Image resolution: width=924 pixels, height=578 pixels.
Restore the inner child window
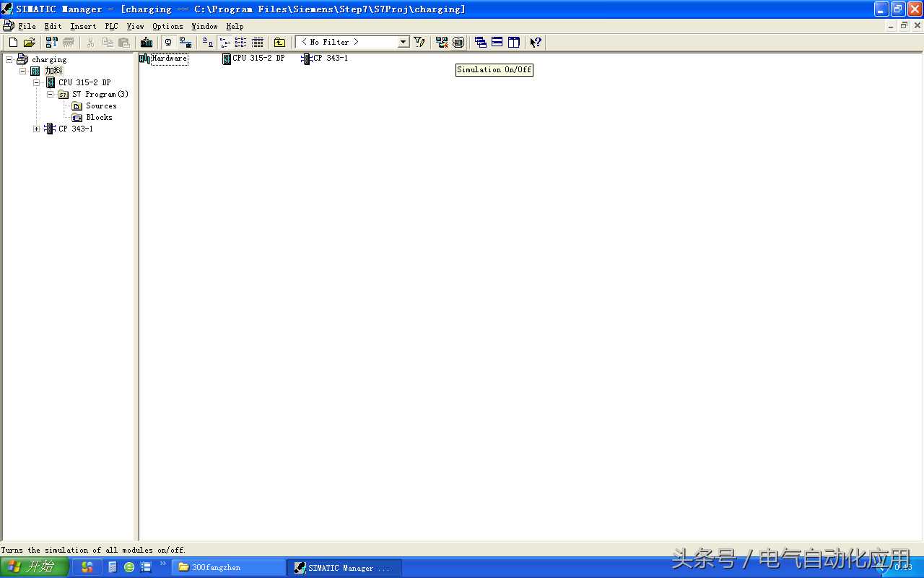point(904,25)
